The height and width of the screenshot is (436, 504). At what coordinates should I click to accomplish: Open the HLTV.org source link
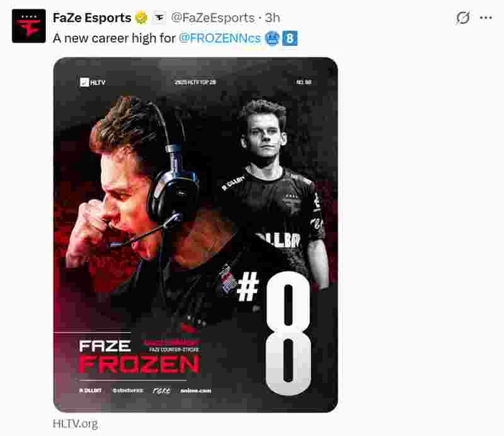[75, 424]
